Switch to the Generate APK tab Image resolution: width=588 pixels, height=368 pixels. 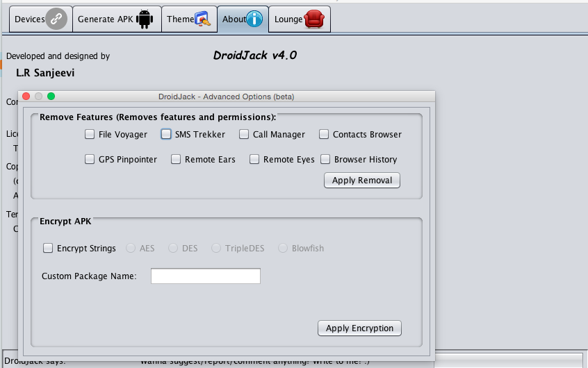(117, 19)
